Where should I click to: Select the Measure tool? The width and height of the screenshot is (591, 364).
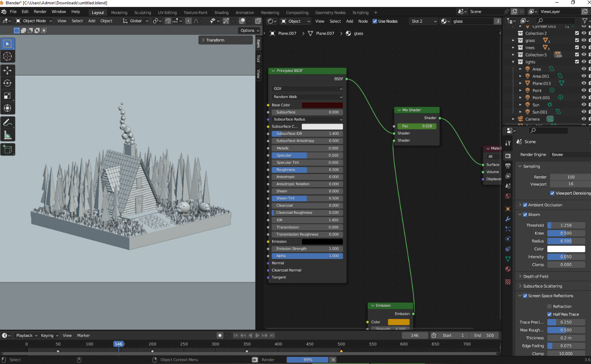click(7, 135)
